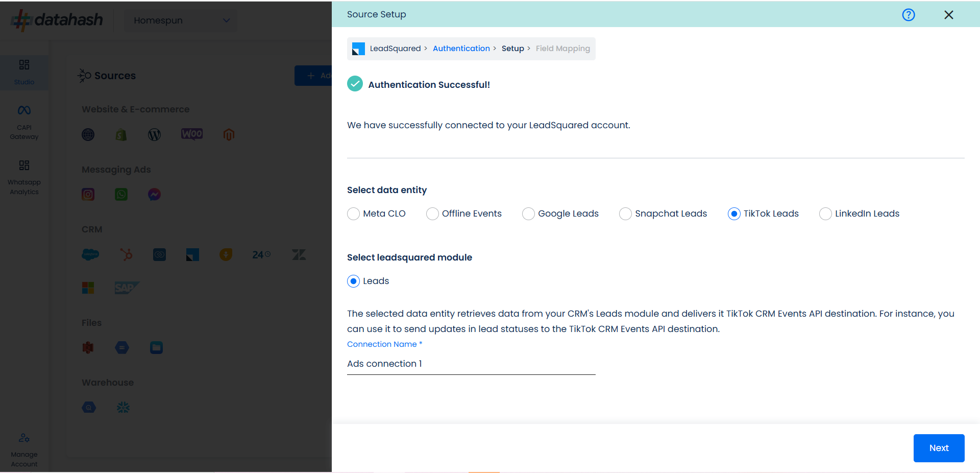980x473 pixels.
Task: Open the Homespun workspace dropdown
Action: [181, 20]
